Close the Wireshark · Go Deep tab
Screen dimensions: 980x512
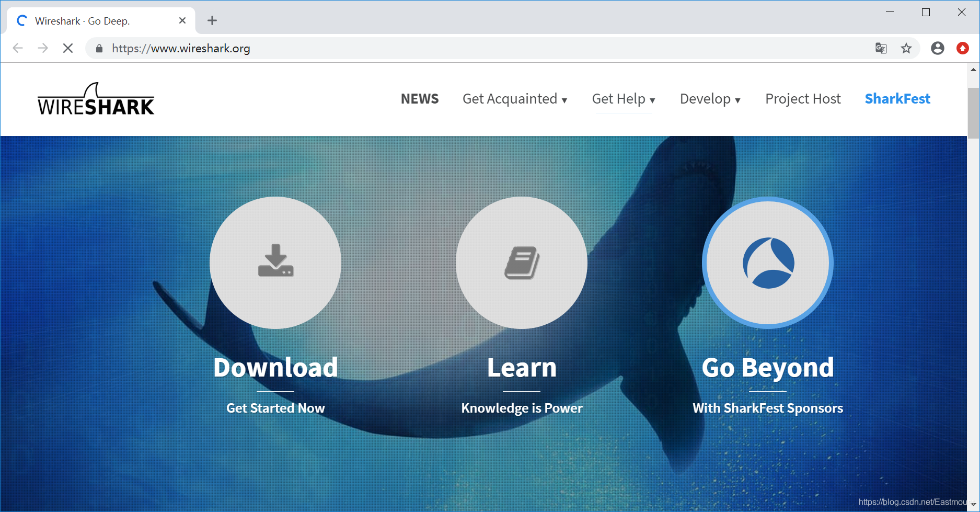point(182,20)
